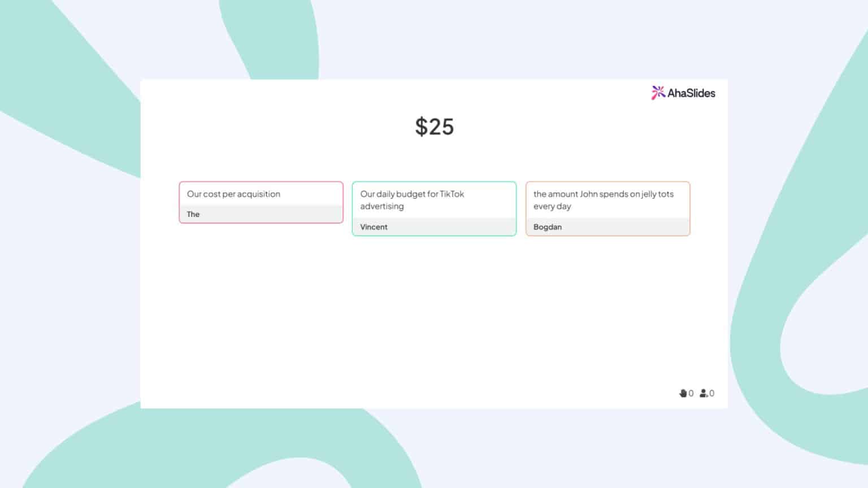Click the participants person icon

(x=704, y=393)
